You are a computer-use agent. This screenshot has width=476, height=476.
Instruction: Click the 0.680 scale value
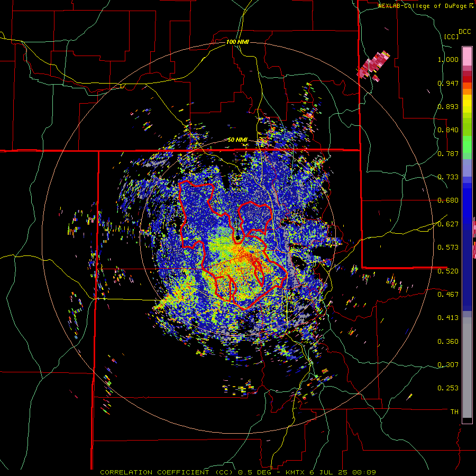[448, 200]
